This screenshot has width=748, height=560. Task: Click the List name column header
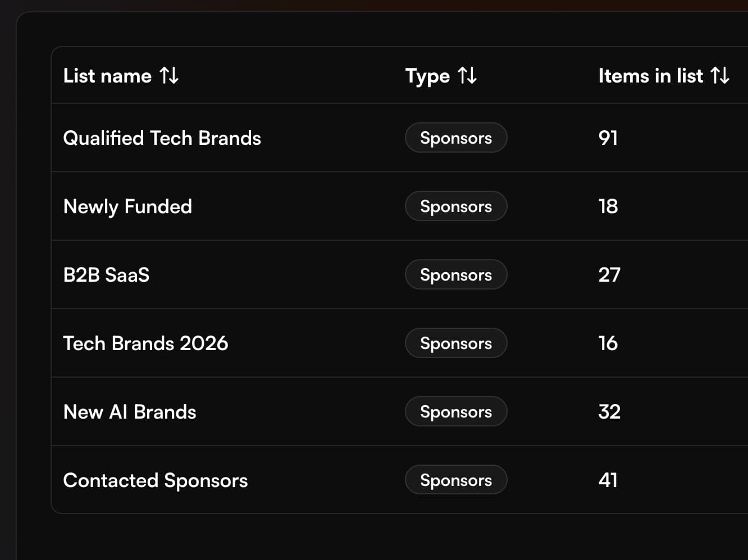[107, 75]
